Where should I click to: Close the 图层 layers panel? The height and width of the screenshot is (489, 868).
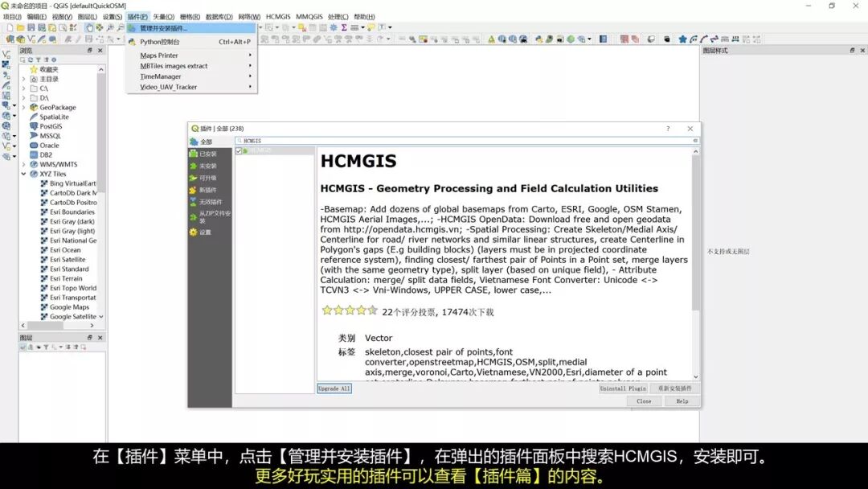point(100,337)
